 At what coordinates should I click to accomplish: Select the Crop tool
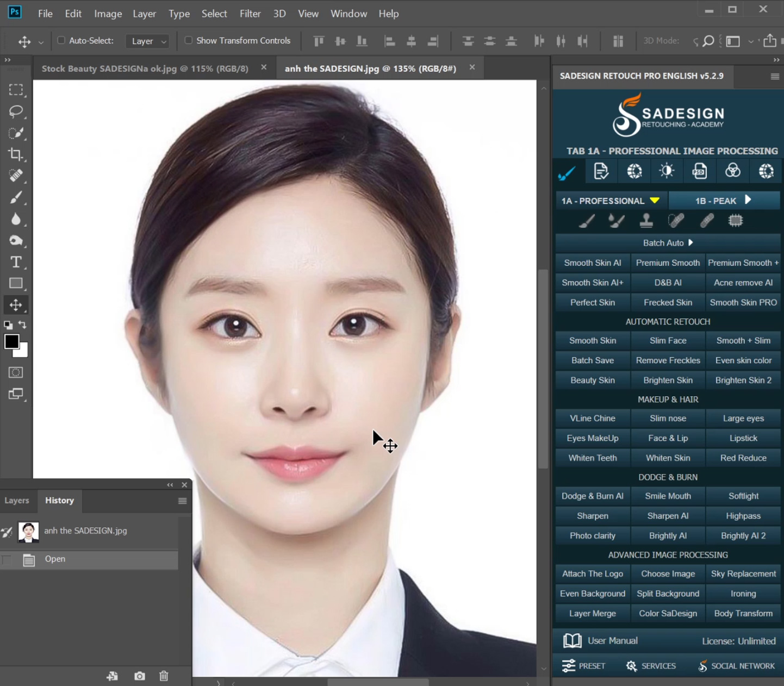tap(16, 154)
